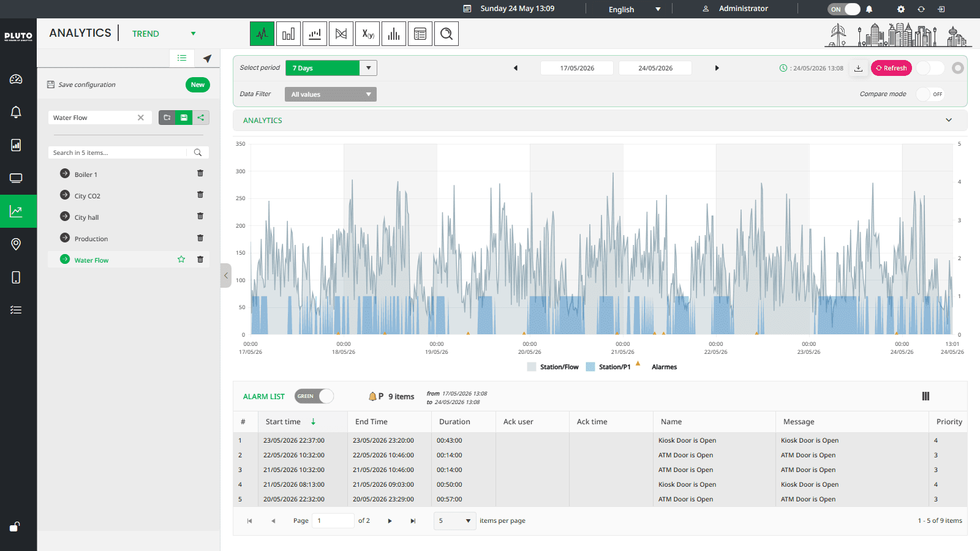Click the pink Refresh button
Screen dimensions: 980x551
[x=891, y=68]
